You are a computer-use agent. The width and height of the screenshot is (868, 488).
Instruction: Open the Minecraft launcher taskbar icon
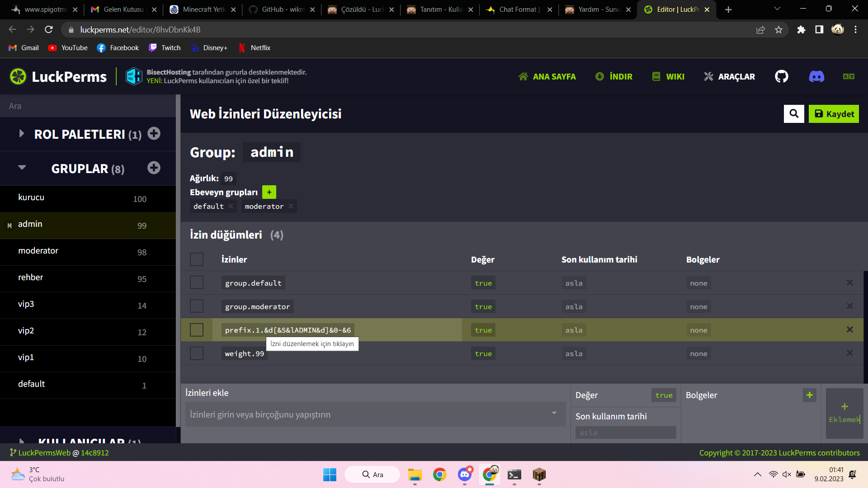[x=539, y=474]
